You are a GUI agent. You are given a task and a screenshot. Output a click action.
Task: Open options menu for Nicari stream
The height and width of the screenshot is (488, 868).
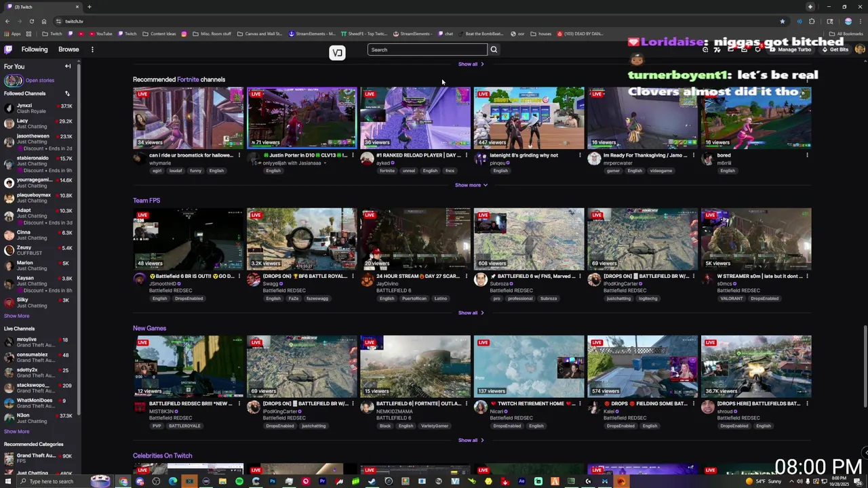point(580,403)
